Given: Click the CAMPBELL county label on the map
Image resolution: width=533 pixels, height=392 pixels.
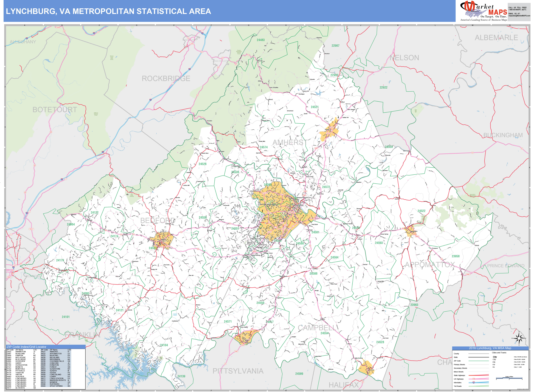Looking at the screenshot, I should (317, 328).
